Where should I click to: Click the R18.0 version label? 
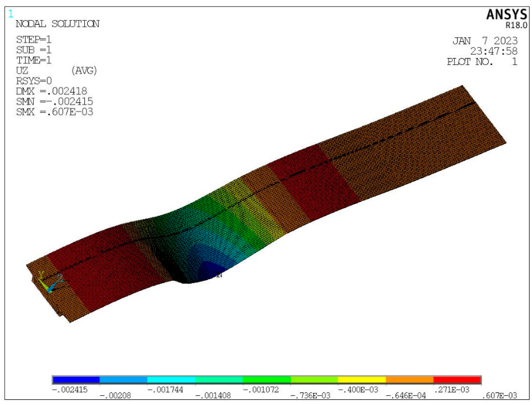[516, 25]
